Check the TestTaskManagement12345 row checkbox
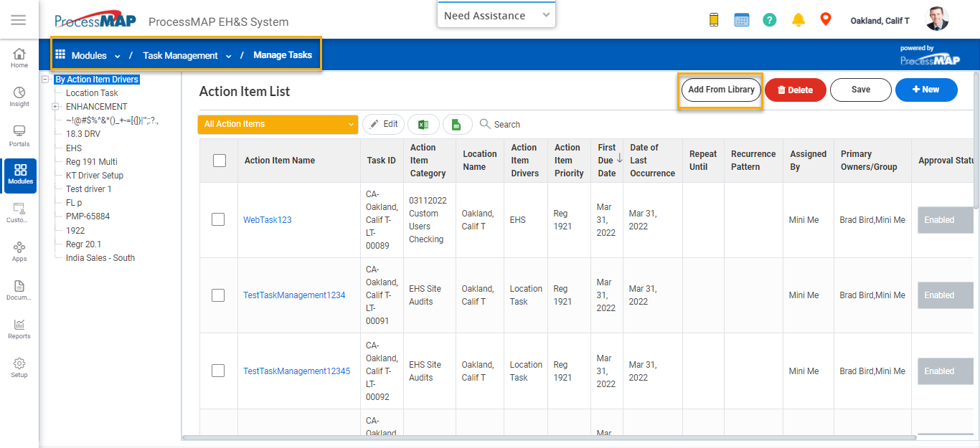 218,371
